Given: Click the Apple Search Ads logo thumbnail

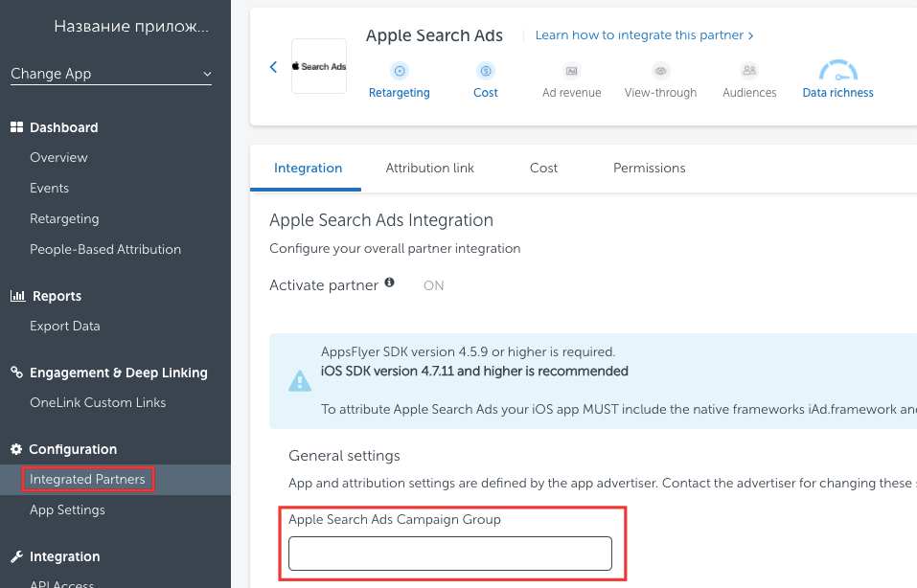Looking at the screenshot, I should pos(319,66).
